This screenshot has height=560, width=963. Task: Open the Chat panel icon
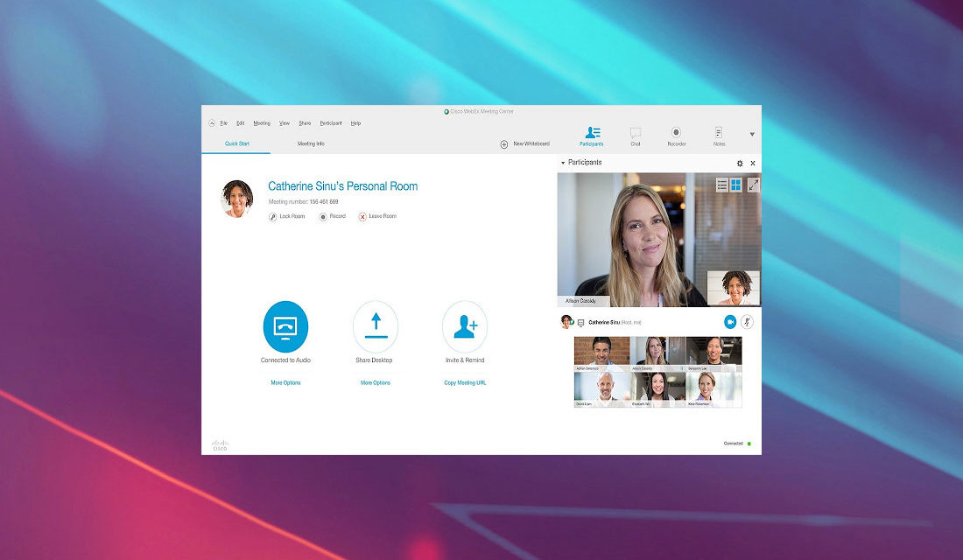click(636, 132)
